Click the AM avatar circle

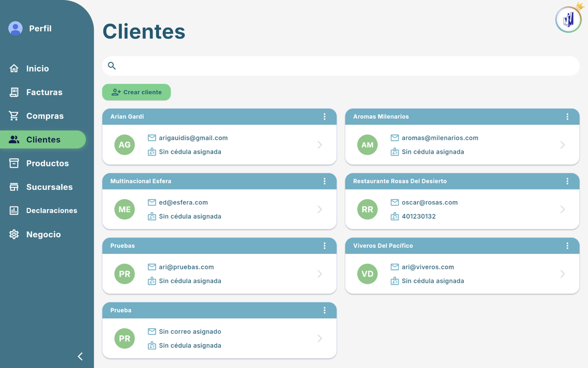click(367, 145)
